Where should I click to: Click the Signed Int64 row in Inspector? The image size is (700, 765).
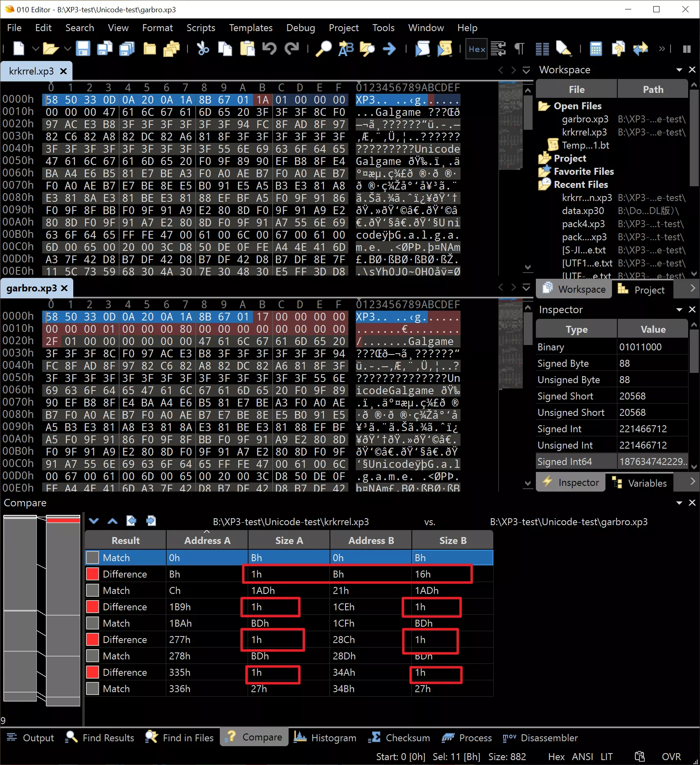(565, 462)
